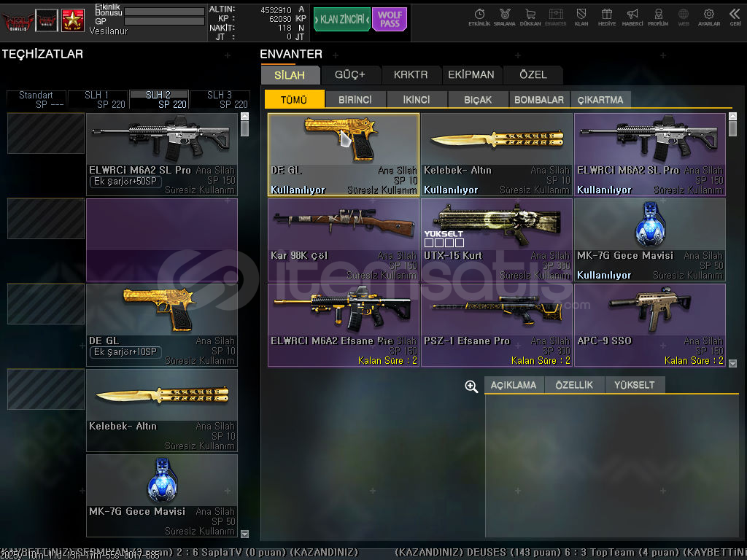Select APC-9 SSO item
747x560 pixels.
point(650,325)
